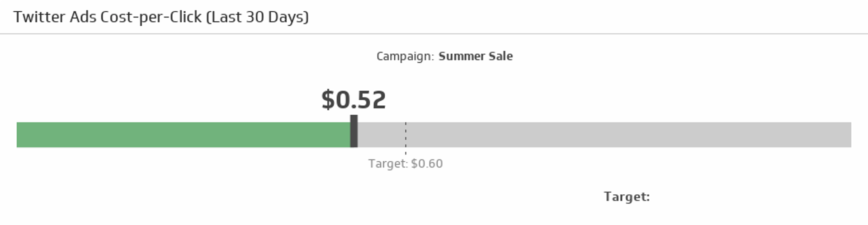Image resolution: width=868 pixels, height=225 pixels.
Task: Click the word "Sale" in campaign name
Action: tap(501, 56)
